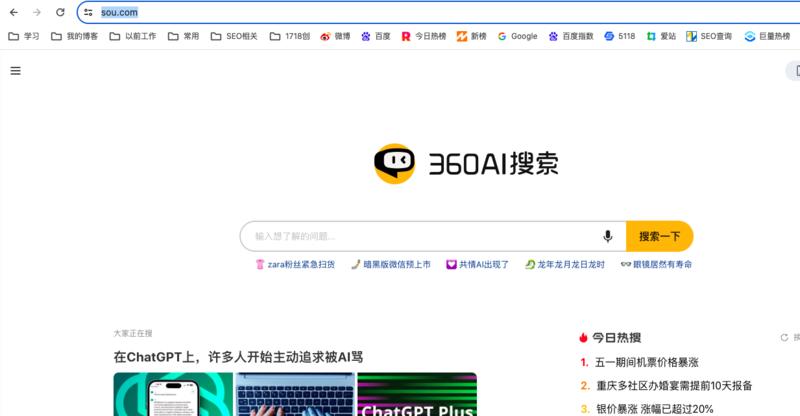800x416 pixels.
Task: Open the Google bookmark
Action: pos(516,36)
